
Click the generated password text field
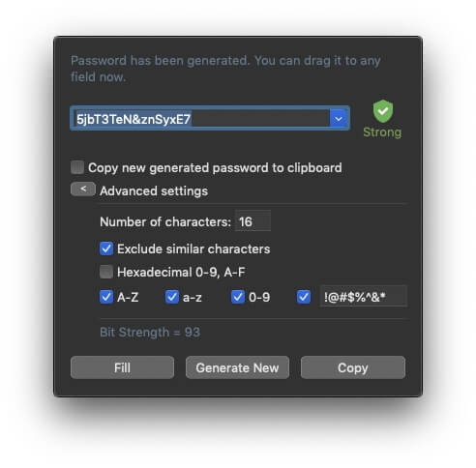[x=201, y=119]
